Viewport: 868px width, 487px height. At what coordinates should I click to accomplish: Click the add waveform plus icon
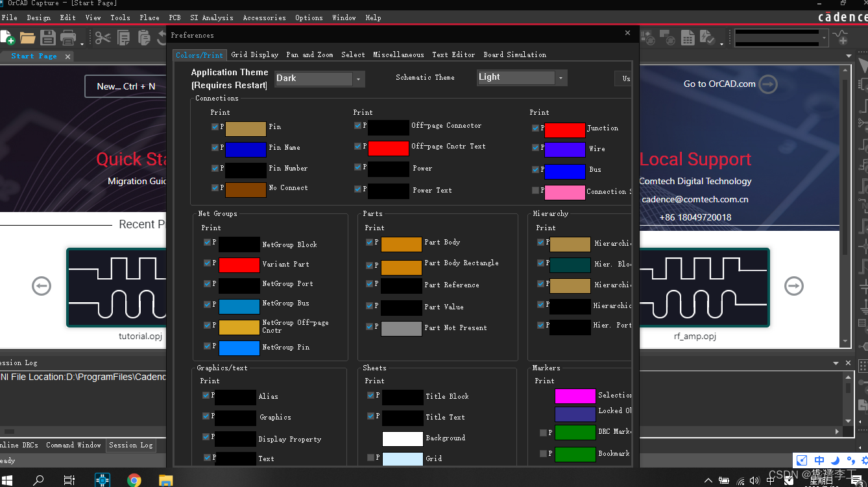(x=841, y=38)
